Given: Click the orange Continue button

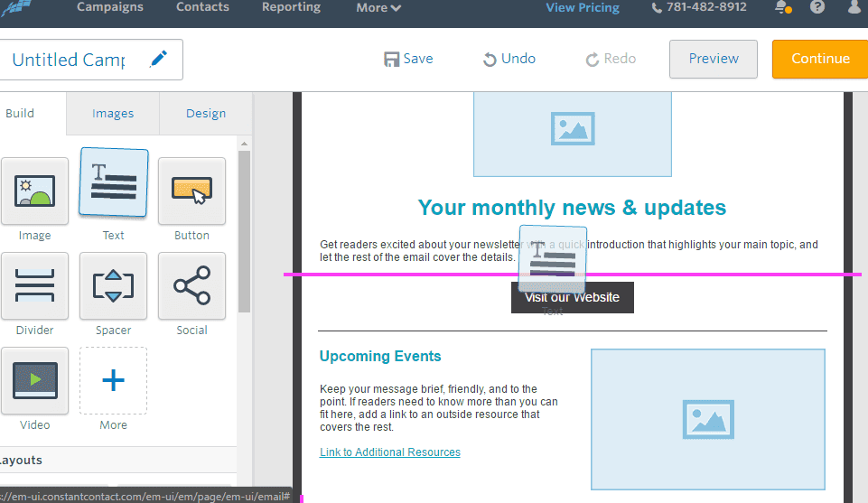Looking at the screenshot, I should [x=820, y=59].
